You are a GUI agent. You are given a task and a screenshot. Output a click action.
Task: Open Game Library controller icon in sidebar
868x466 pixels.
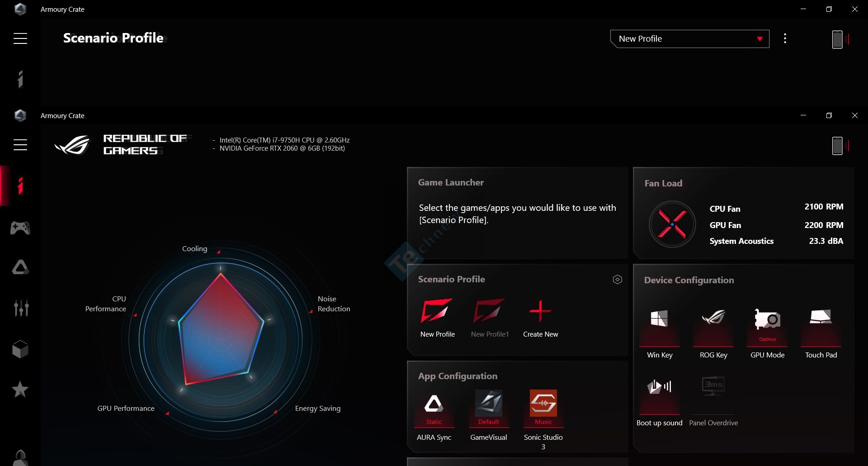[x=20, y=228]
